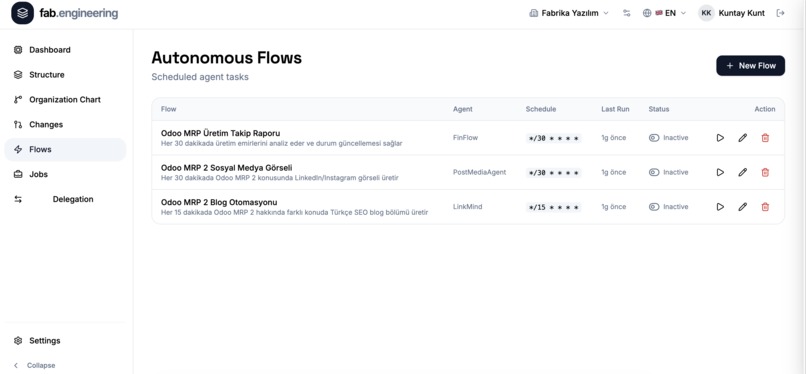Click the Odoo MRP 2 Sosyal Medya Görseli title
This screenshot has width=806, height=374.
click(227, 167)
